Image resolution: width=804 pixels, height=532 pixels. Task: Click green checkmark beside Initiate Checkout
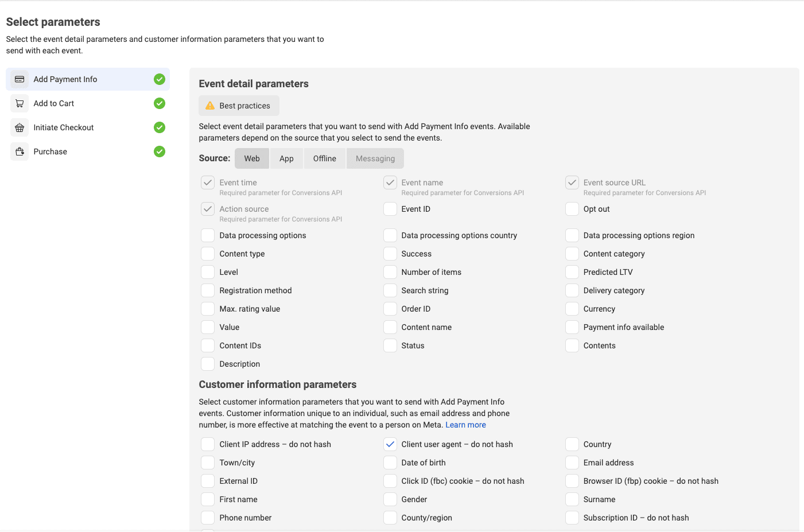click(x=160, y=127)
